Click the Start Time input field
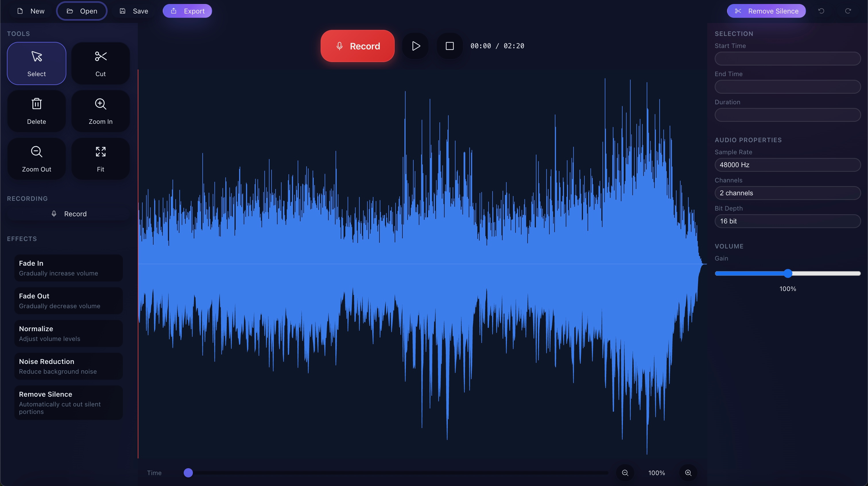Viewport: 868px width, 486px height. pos(787,59)
